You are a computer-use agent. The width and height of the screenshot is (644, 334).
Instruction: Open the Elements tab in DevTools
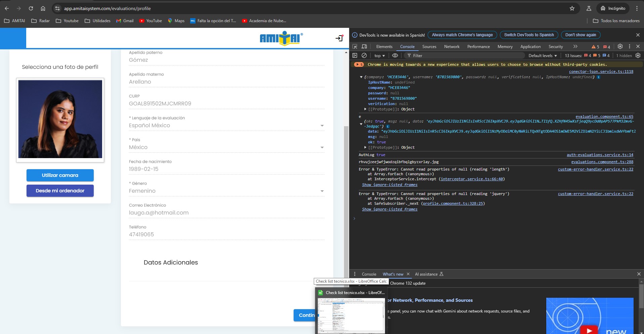[x=384, y=47]
